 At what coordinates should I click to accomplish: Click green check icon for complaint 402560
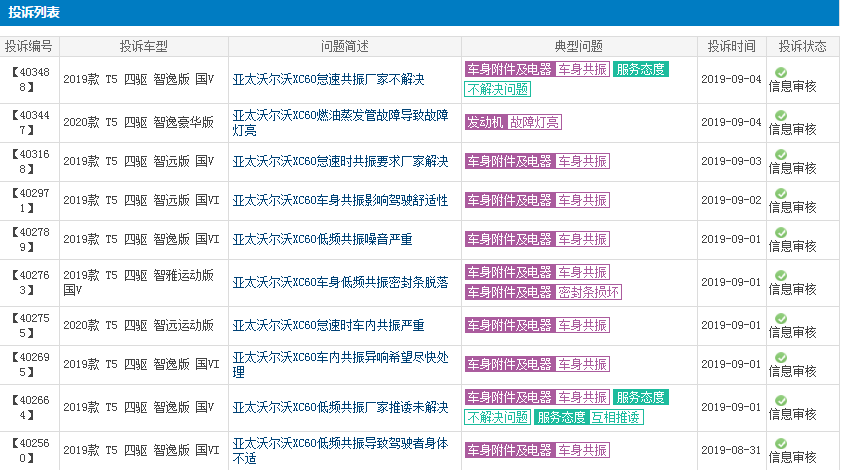pos(781,443)
